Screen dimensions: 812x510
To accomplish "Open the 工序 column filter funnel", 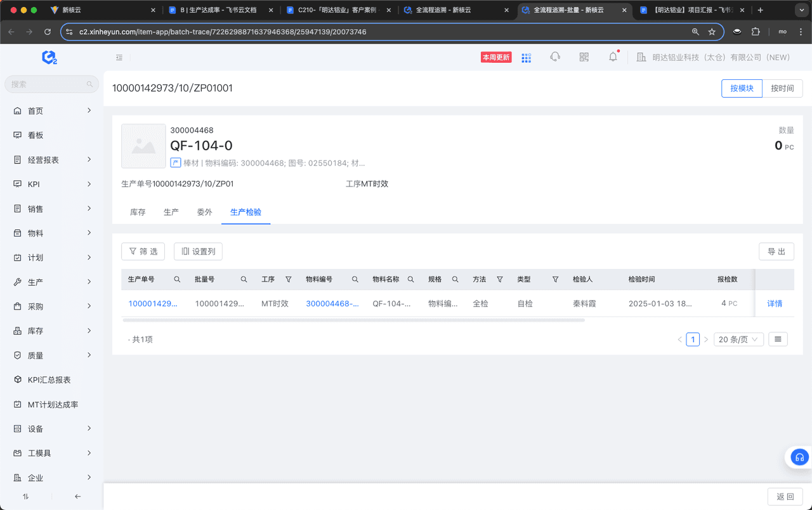I will [x=289, y=279].
